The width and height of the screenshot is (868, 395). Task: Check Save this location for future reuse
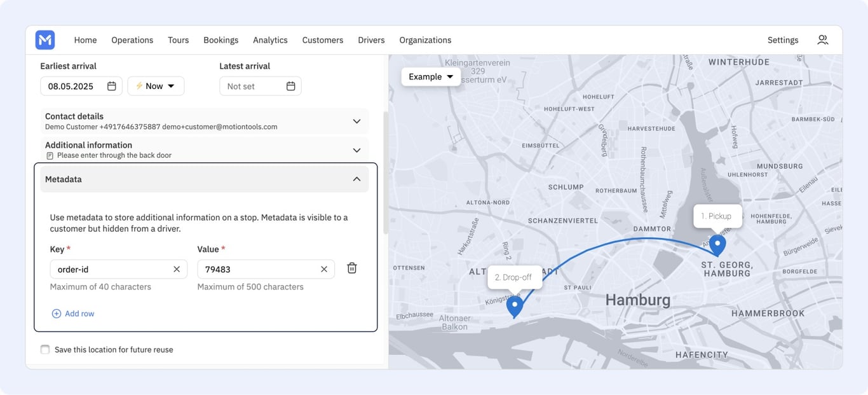pos(45,349)
